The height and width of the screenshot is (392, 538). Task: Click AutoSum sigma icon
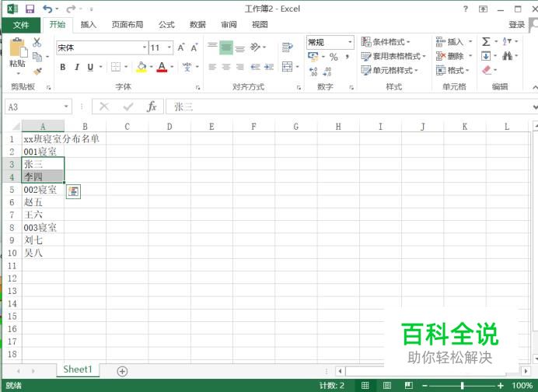(x=486, y=42)
